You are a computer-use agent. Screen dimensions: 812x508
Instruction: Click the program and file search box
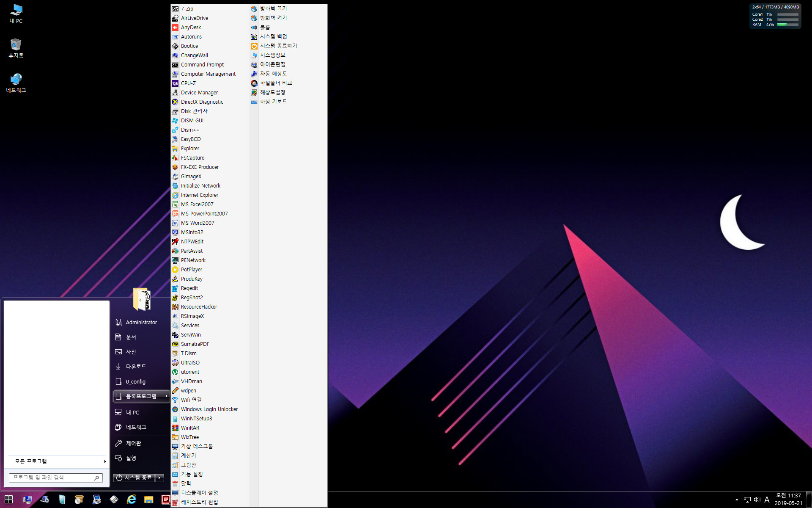pos(55,478)
